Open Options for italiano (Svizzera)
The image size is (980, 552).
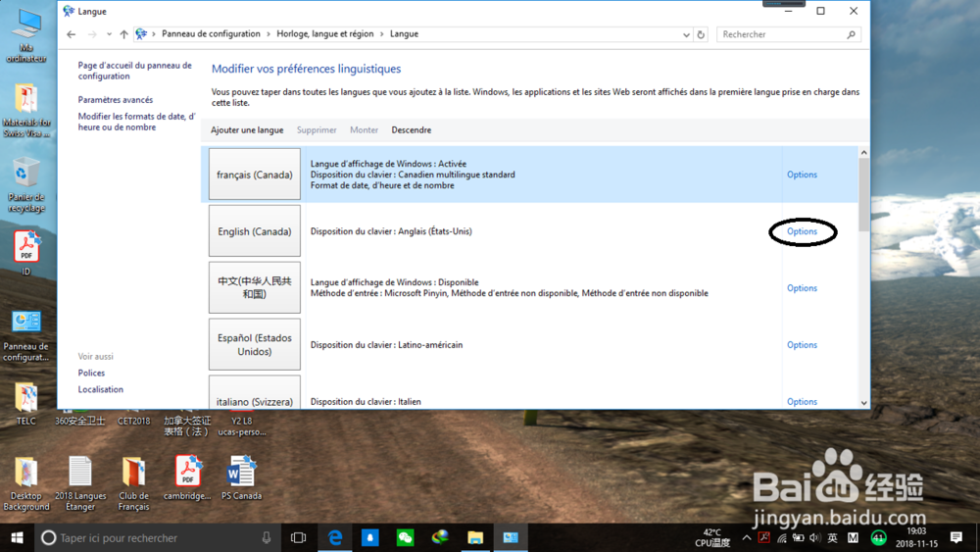point(802,401)
